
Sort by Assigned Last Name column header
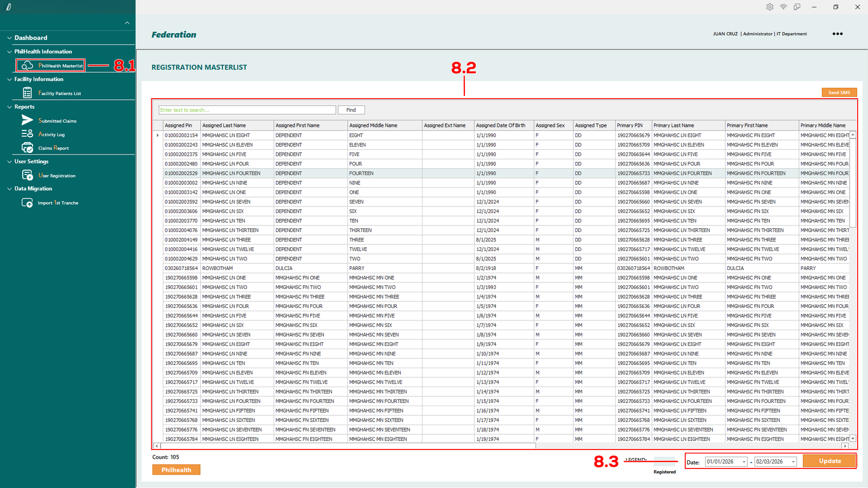coord(224,125)
